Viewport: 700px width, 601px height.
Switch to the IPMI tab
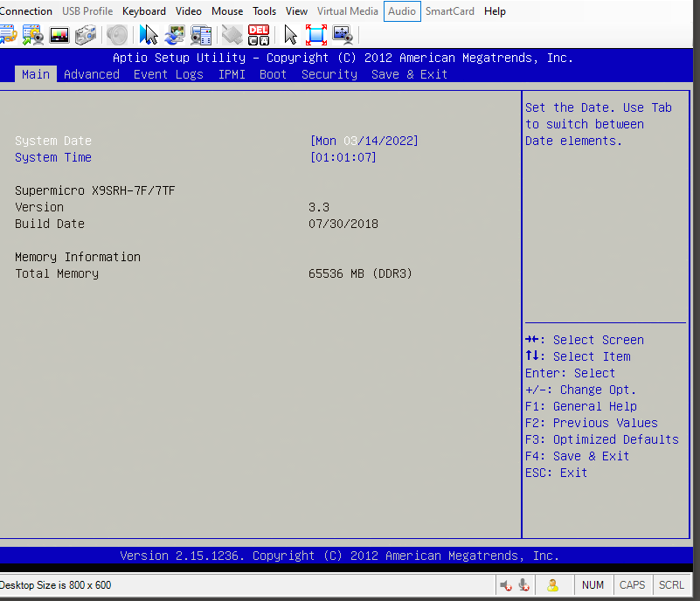232,74
